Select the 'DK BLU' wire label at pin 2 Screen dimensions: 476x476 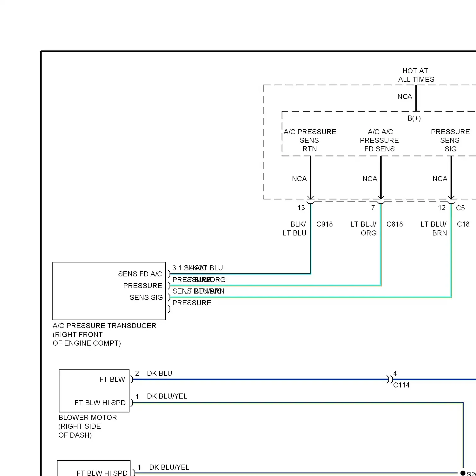[160, 374]
